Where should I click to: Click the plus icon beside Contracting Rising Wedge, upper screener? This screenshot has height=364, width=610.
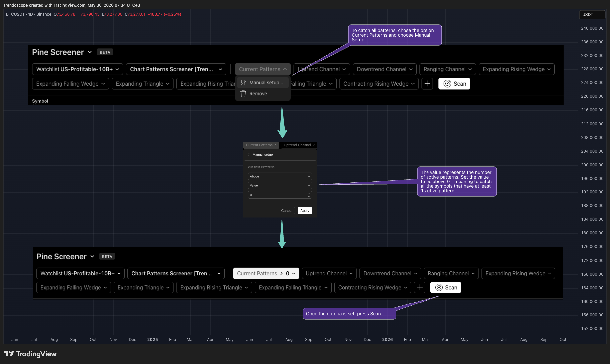click(x=427, y=84)
